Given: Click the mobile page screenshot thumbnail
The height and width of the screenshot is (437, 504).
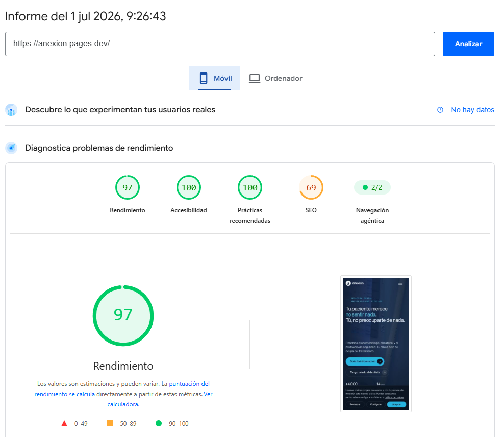Looking at the screenshot, I should (x=376, y=344).
